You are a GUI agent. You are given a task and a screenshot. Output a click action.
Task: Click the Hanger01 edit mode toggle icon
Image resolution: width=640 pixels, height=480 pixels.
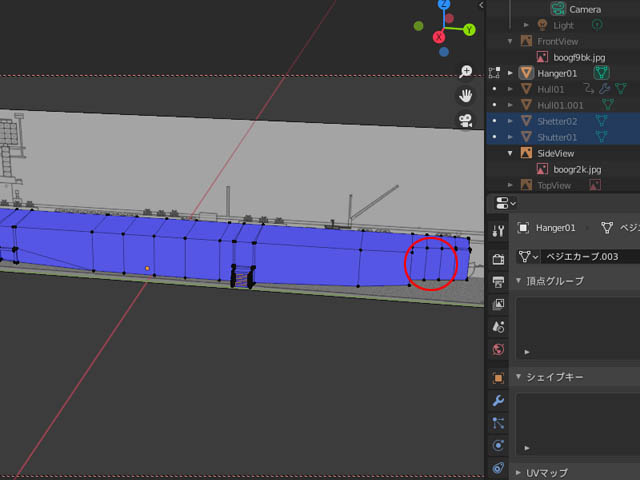coord(494,73)
